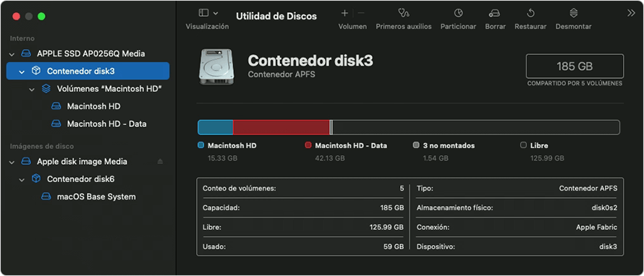Click the Desmontar eject icon
644x276 pixels.
click(573, 13)
